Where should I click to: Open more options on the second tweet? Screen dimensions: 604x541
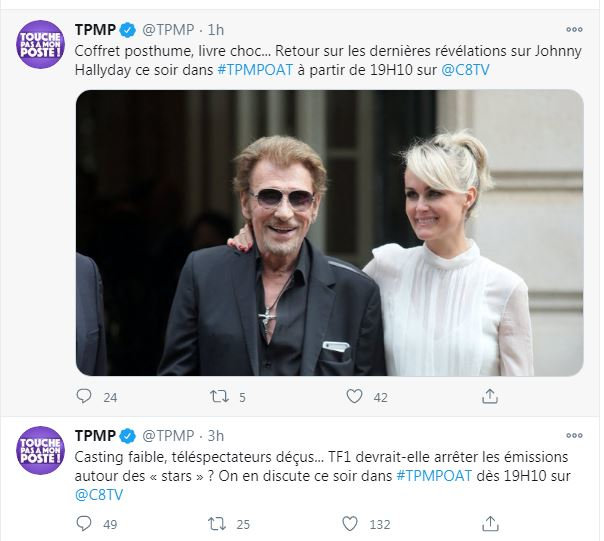pyautogui.click(x=574, y=435)
